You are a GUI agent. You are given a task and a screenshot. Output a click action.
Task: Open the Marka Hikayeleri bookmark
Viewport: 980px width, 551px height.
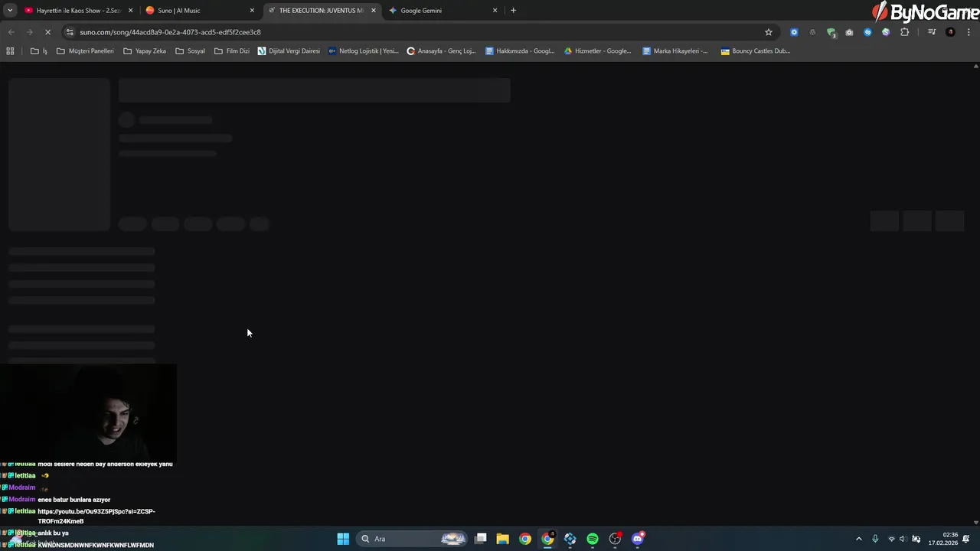click(675, 51)
